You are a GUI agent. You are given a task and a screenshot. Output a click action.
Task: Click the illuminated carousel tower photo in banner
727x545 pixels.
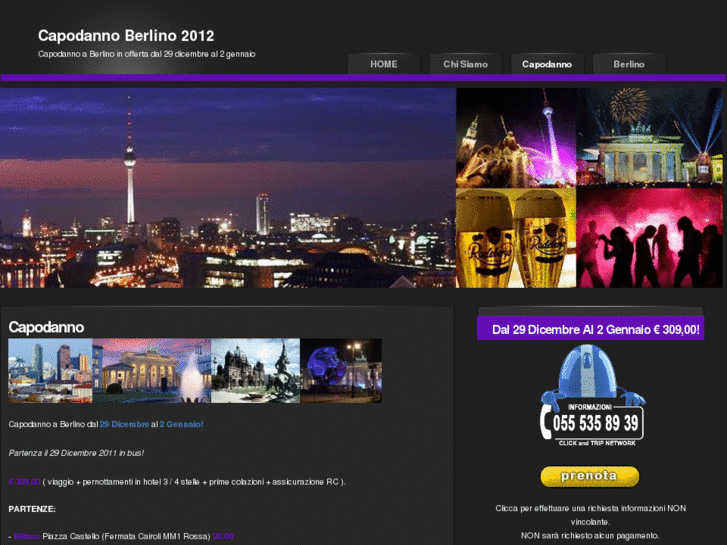point(516,137)
